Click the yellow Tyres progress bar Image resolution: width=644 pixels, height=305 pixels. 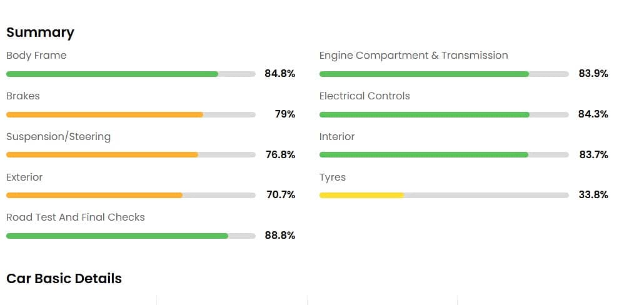444,195
